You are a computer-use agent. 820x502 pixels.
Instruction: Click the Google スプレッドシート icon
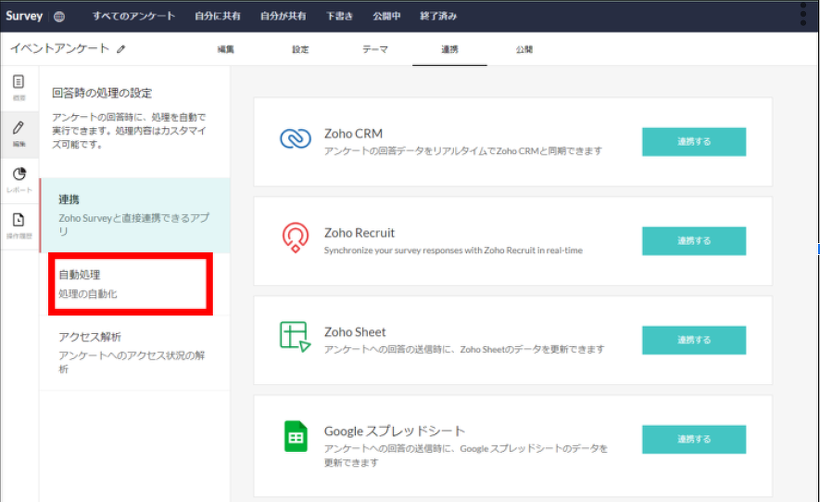[x=295, y=437]
